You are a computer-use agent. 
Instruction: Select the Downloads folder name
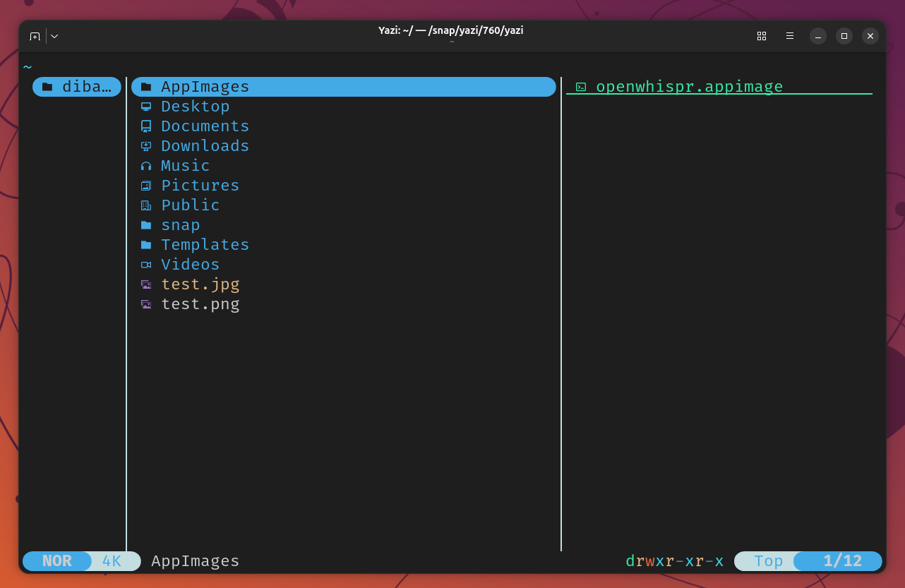(x=205, y=146)
